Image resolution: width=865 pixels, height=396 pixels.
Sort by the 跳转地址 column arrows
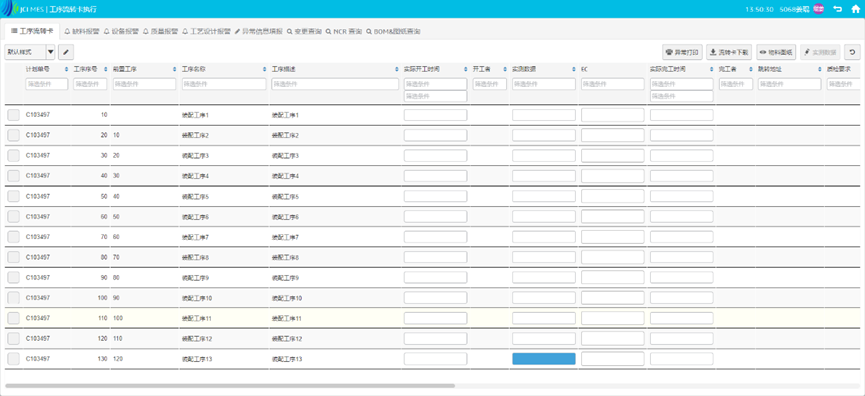click(820, 69)
